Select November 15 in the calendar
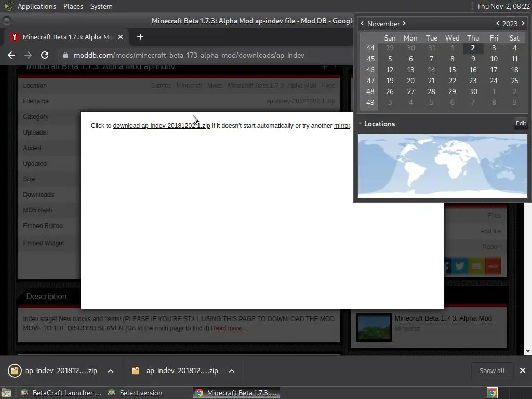The image size is (532, 399). point(452,70)
